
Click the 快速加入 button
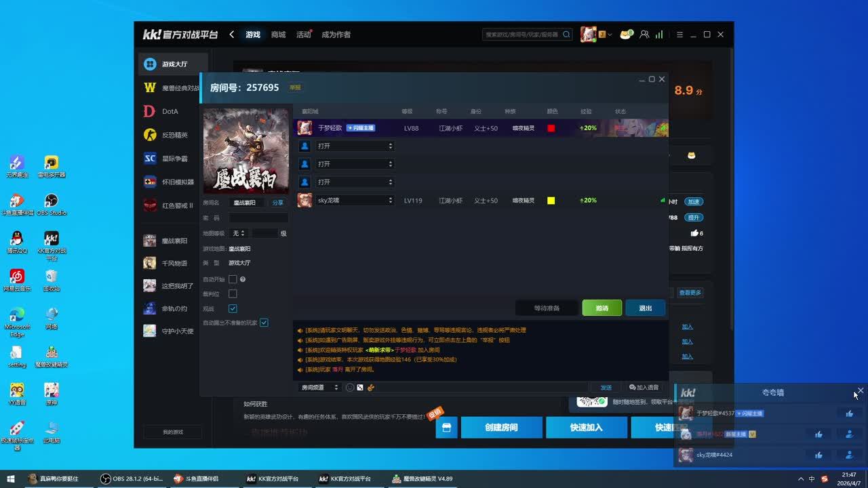click(587, 428)
